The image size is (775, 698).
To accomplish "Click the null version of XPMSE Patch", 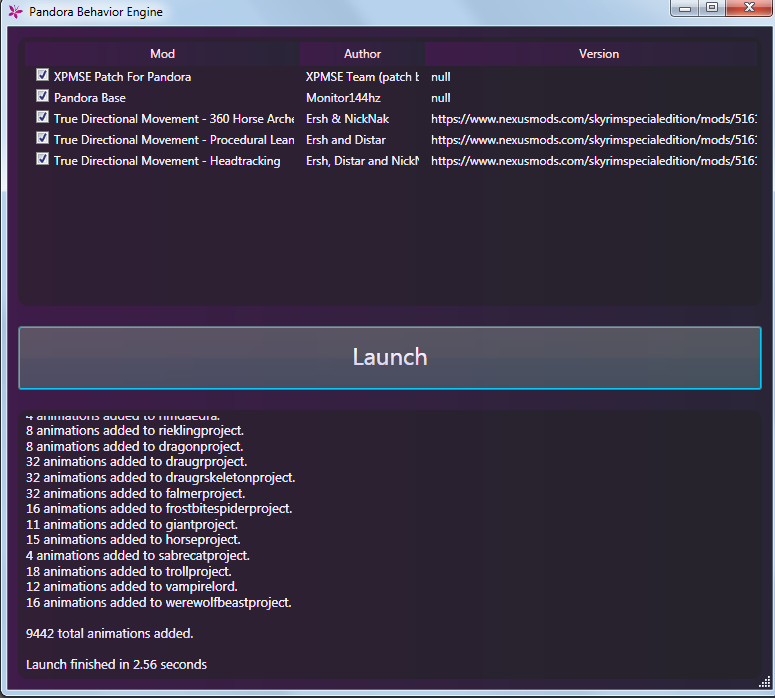I will (x=441, y=77).
